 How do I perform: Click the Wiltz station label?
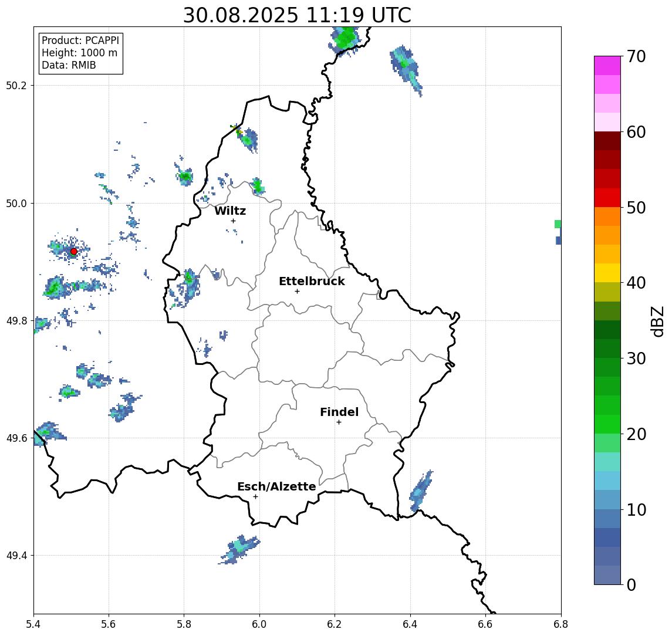230,211
